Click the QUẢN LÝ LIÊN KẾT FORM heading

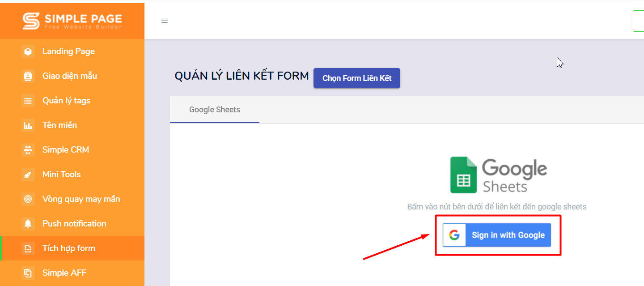point(241,76)
